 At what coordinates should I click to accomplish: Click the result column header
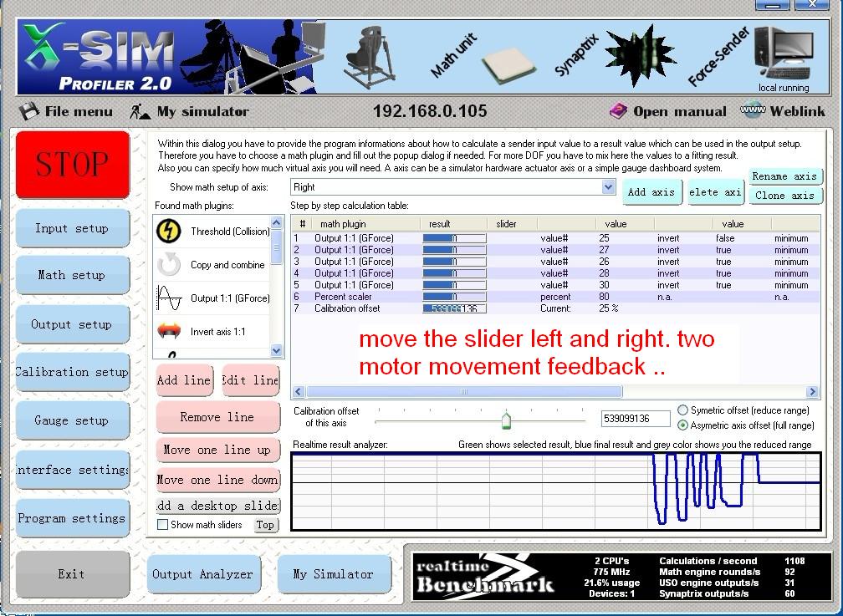click(x=453, y=224)
